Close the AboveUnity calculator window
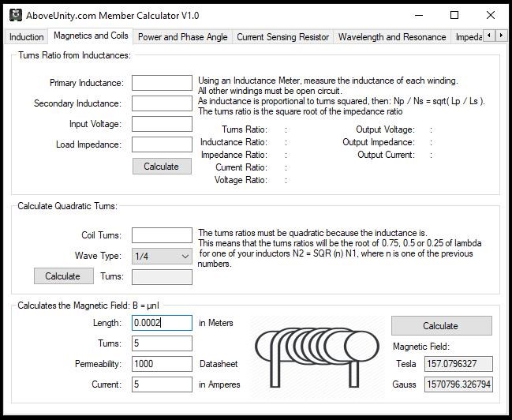The image size is (512, 420). click(x=491, y=15)
